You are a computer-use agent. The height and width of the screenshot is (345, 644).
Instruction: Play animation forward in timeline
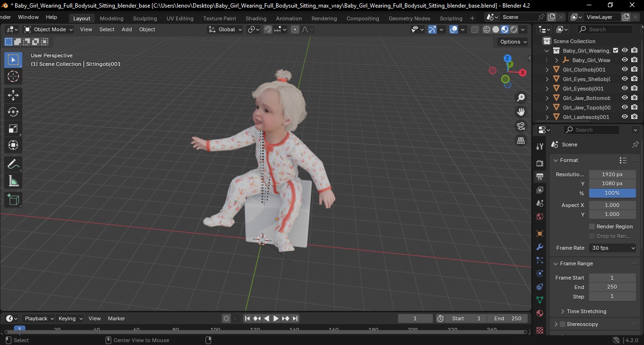[276, 318]
